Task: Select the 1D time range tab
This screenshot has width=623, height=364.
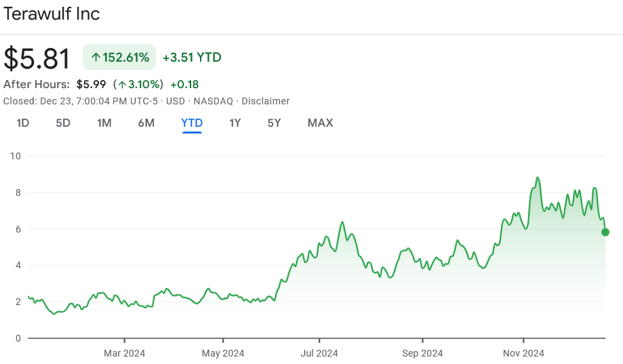Action: click(23, 123)
